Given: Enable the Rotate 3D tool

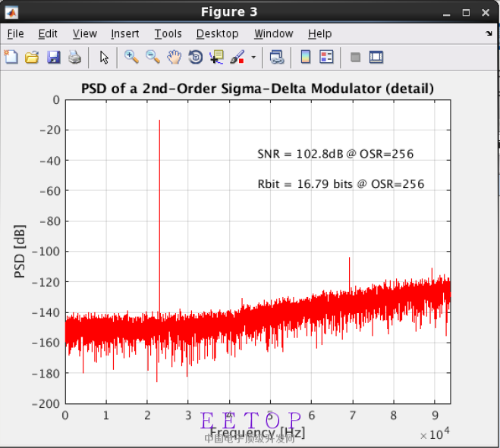Looking at the screenshot, I should tap(196, 58).
